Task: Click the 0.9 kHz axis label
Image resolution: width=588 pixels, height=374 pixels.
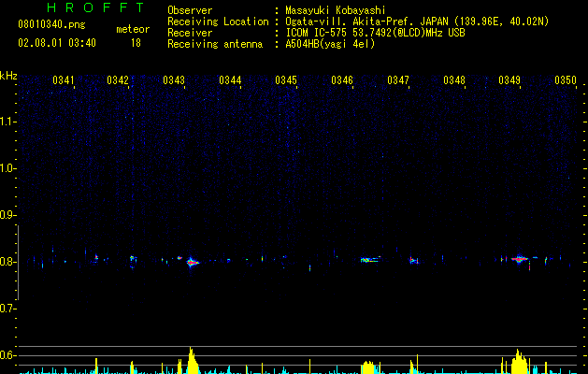Action: pos(7,215)
